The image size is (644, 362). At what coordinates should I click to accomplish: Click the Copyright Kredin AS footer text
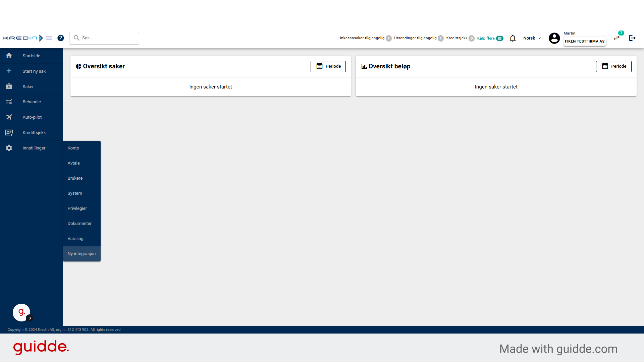click(64, 330)
